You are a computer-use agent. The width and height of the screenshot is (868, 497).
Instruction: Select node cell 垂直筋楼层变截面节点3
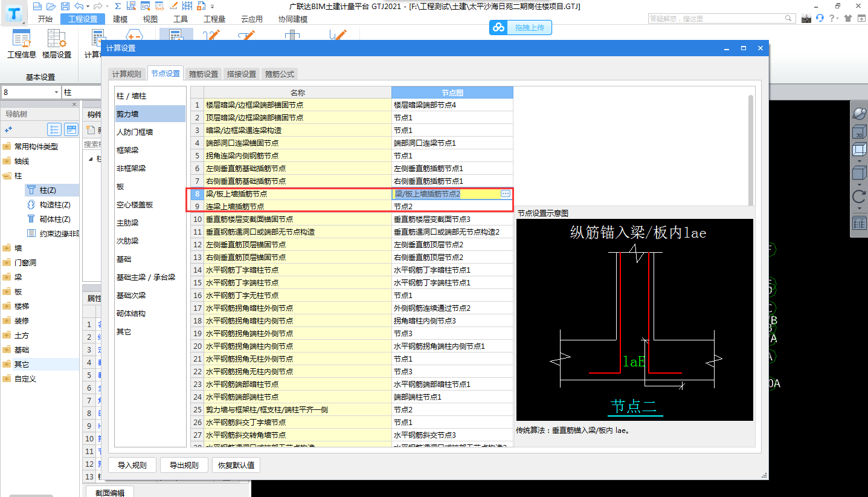[x=452, y=219]
